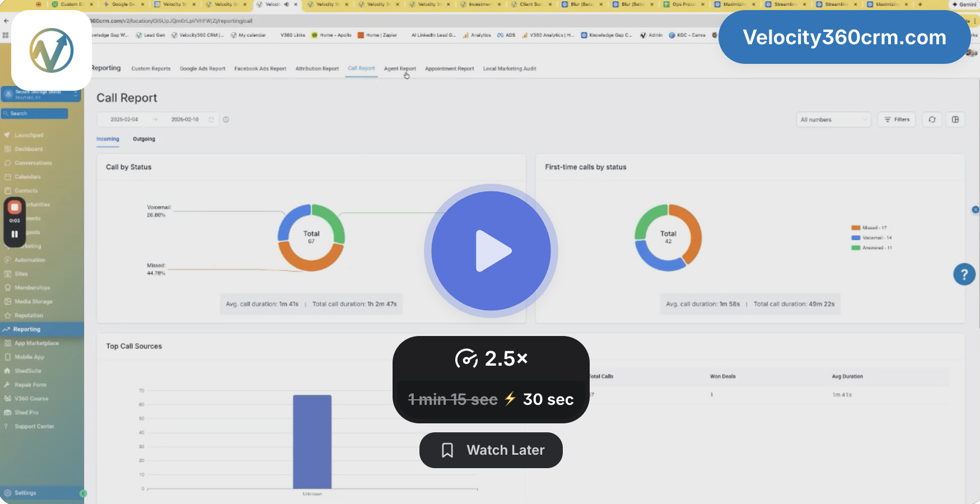Set the end date 2026-02-10 field
The width and height of the screenshot is (980, 504).
click(185, 120)
